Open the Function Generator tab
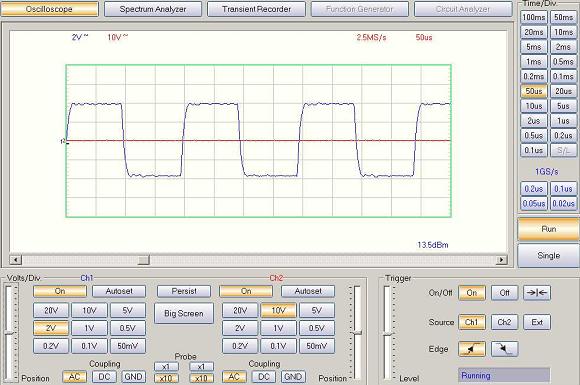The height and width of the screenshot is (385, 580). coord(360,9)
